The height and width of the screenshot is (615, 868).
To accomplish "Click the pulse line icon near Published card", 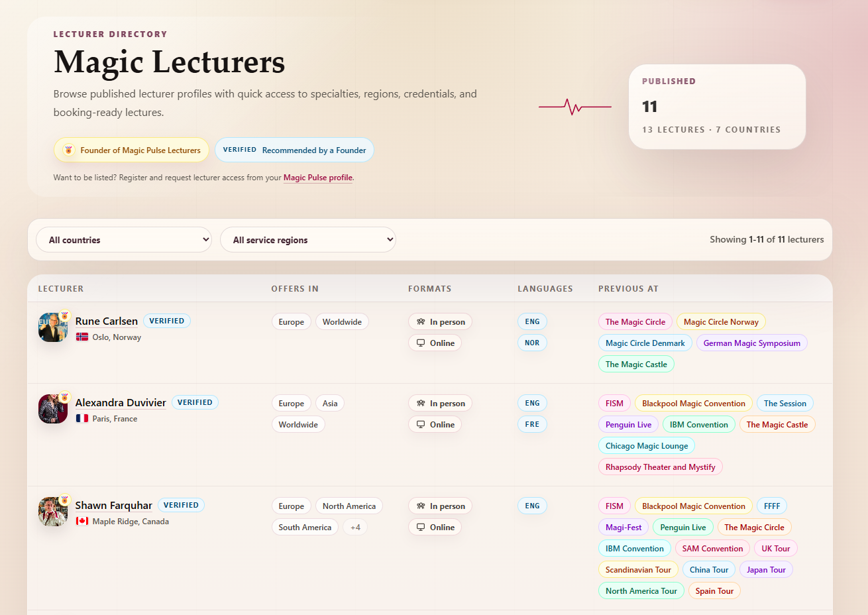I will click(x=575, y=106).
